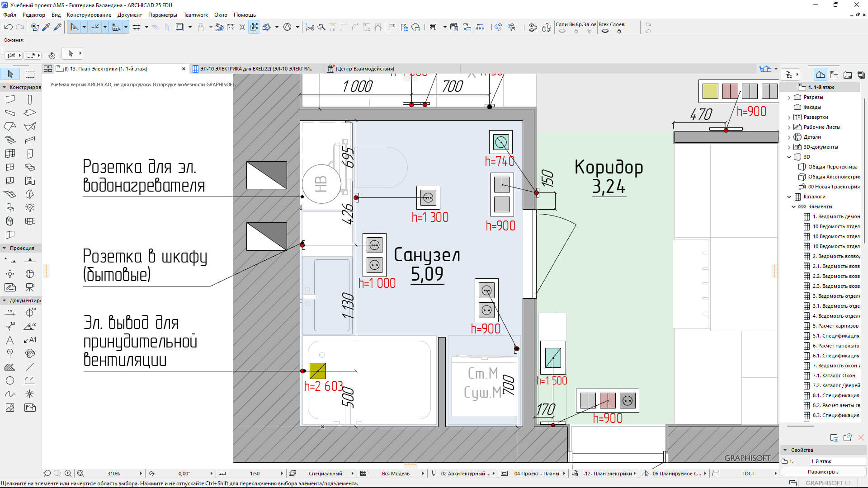
Task: Collapse the Конструирование toolbox section
Action: [5, 87]
